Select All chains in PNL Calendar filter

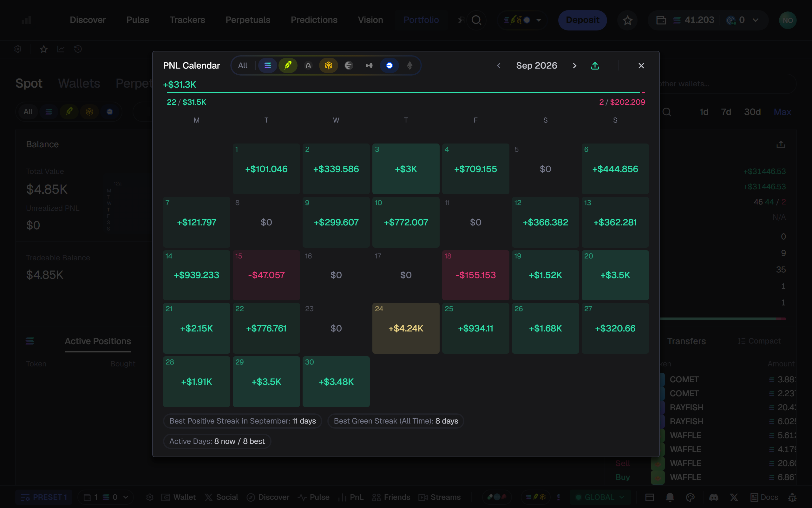pyautogui.click(x=243, y=65)
